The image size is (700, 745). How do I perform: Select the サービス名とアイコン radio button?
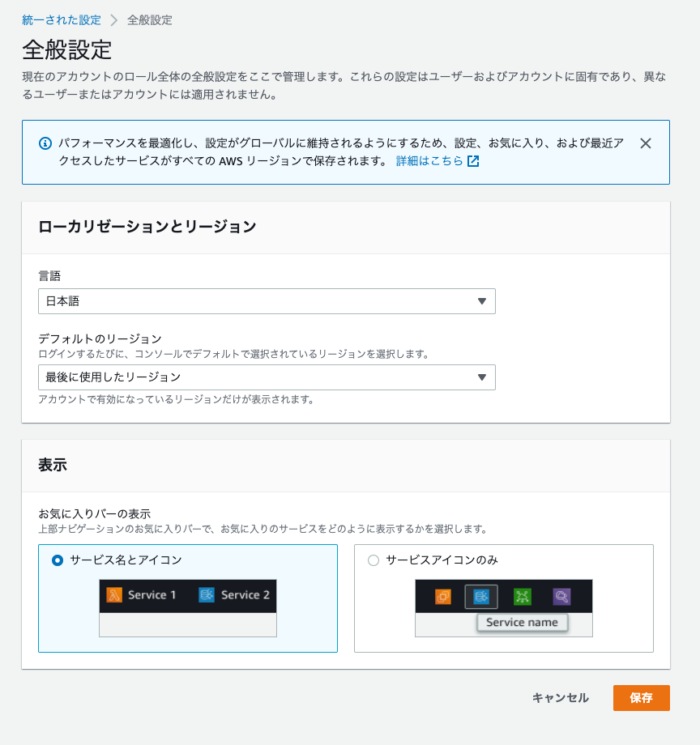pyautogui.click(x=55, y=560)
